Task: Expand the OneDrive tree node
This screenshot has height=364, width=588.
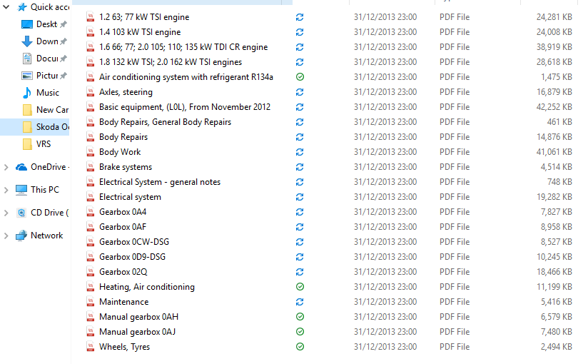Action: point(6,167)
